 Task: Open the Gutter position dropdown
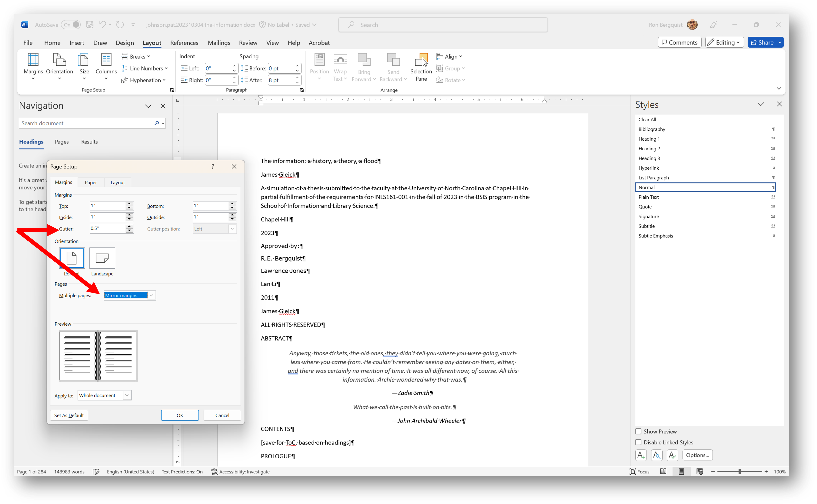tap(232, 229)
